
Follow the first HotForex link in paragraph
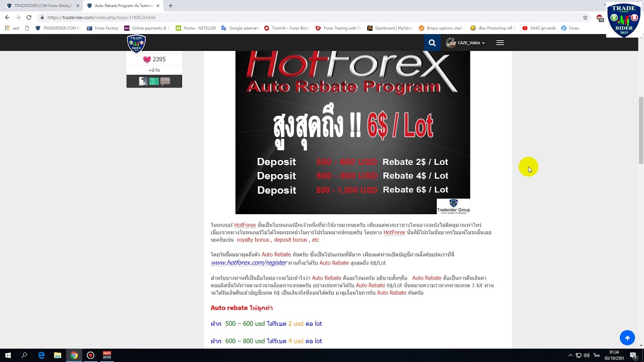[x=245, y=225]
